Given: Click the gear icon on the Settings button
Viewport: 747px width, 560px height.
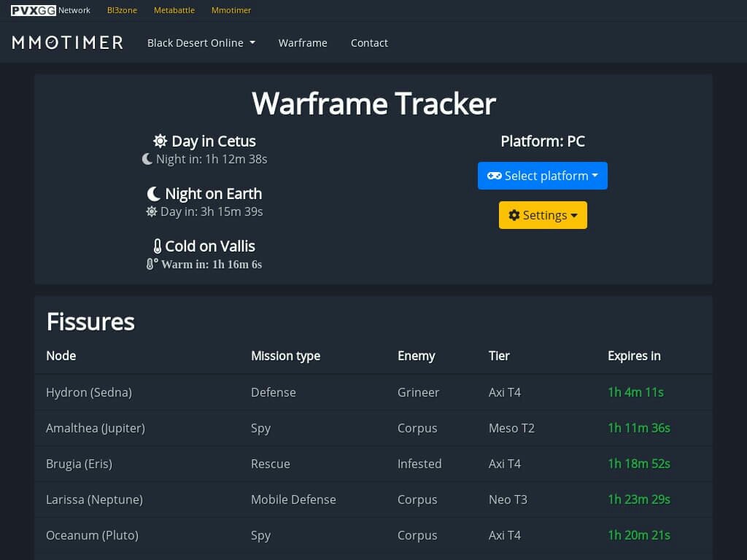Looking at the screenshot, I should point(514,215).
